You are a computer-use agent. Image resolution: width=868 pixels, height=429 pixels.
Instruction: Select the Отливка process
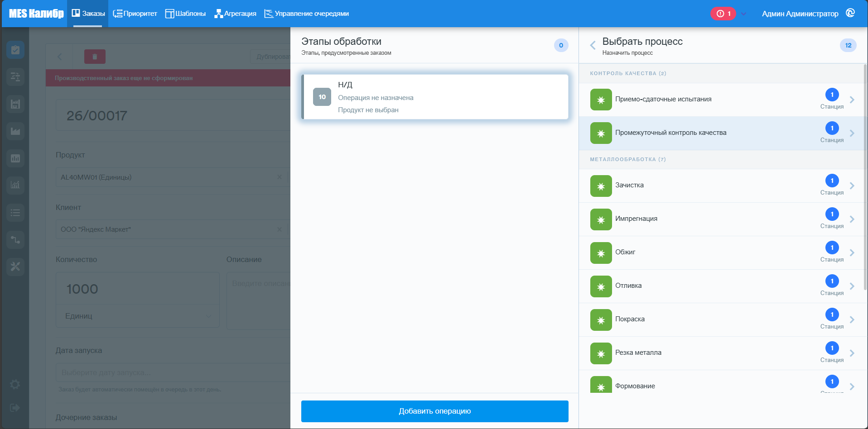tap(723, 286)
